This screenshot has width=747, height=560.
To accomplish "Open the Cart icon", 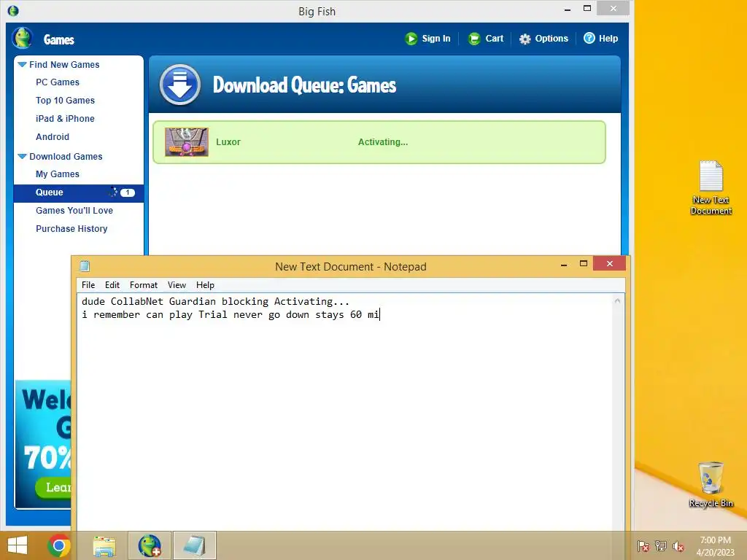I will [474, 39].
